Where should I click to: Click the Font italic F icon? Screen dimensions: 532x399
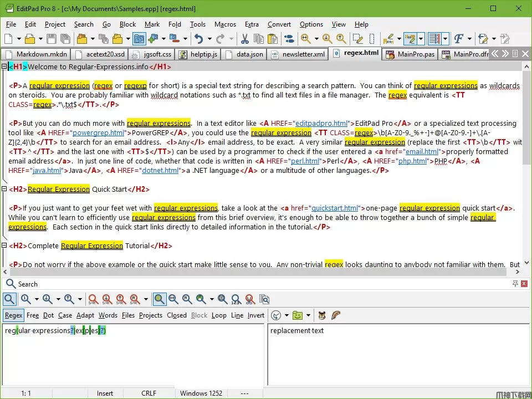coord(458,39)
